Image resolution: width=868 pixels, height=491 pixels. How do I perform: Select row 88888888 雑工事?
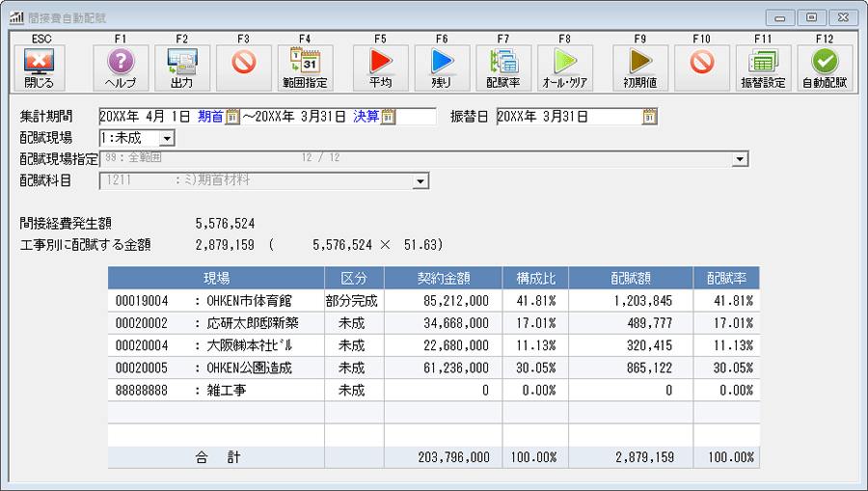[x=433, y=391]
